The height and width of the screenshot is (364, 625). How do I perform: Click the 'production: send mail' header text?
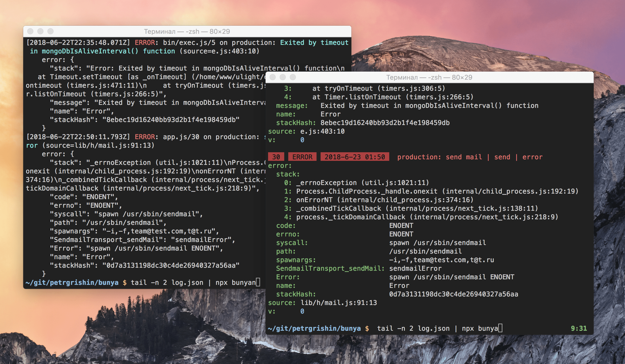[x=439, y=157]
